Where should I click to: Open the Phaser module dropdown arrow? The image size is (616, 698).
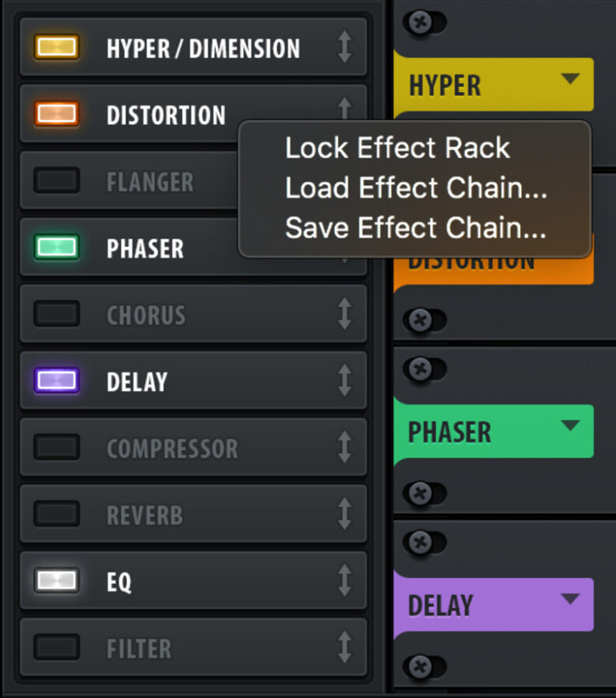click(x=570, y=426)
